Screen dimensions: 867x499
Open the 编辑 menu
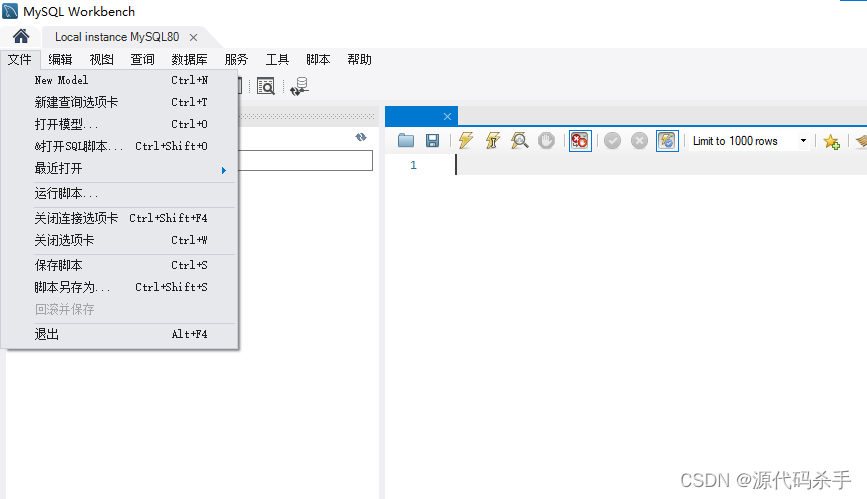[60, 59]
